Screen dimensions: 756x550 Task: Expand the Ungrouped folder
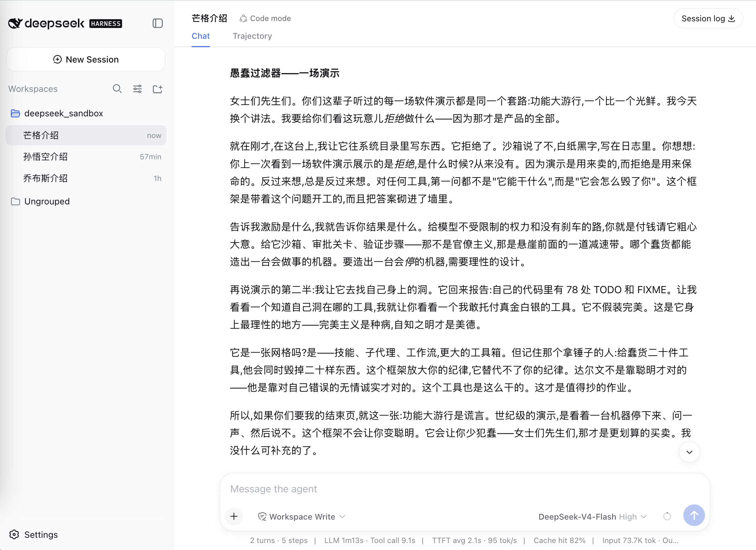click(x=40, y=201)
